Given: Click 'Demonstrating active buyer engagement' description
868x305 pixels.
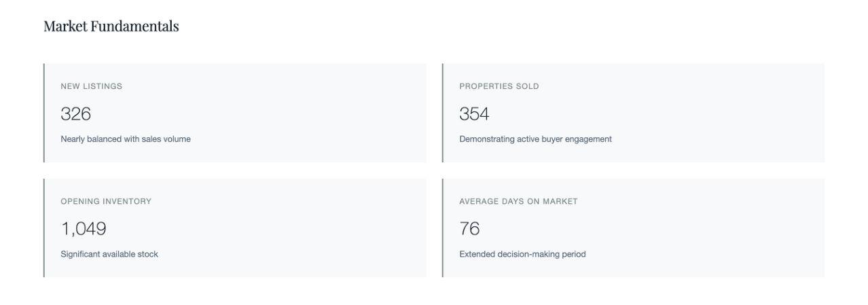Looking at the screenshot, I should tap(535, 139).
